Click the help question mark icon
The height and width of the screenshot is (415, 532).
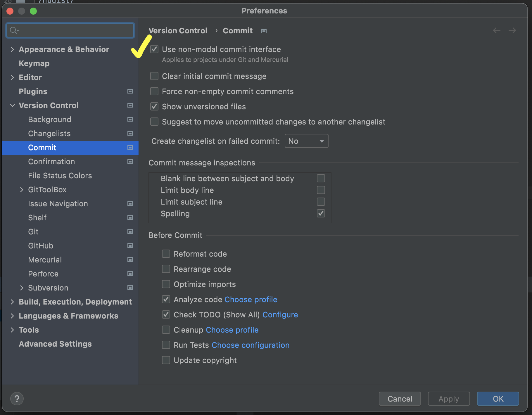[17, 398]
